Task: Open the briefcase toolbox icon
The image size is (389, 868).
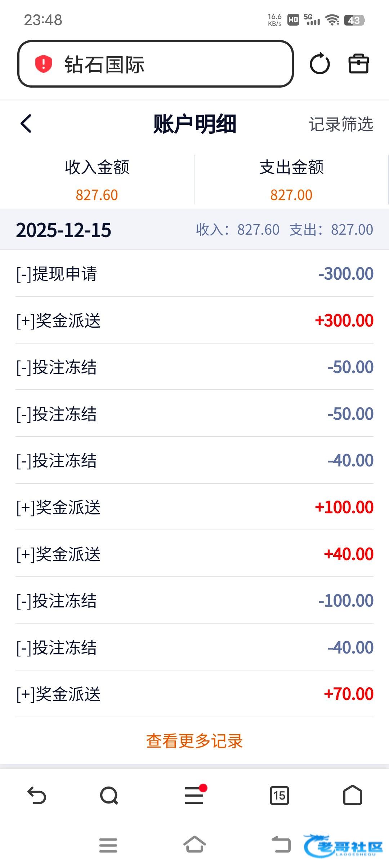Action: pyautogui.click(x=358, y=64)
